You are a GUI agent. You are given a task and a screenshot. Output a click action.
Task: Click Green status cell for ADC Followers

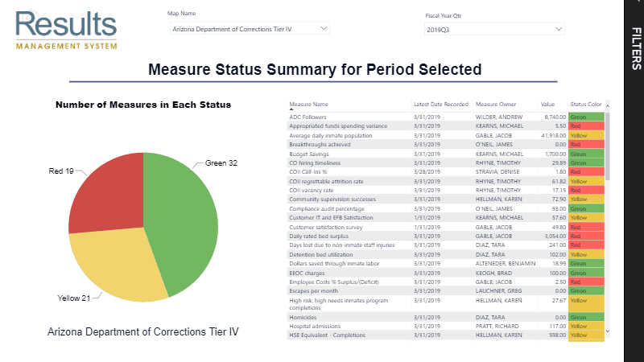(586, 117)
